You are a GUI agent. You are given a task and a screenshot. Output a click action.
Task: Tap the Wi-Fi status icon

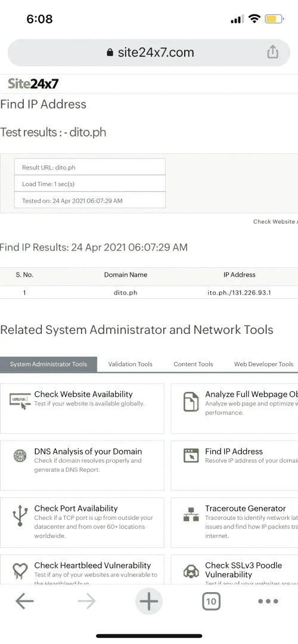click(x=254, y=18)
